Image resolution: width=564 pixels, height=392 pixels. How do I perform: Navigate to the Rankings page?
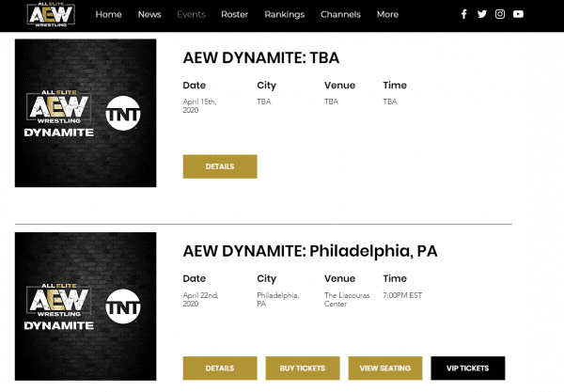point(284,15)
